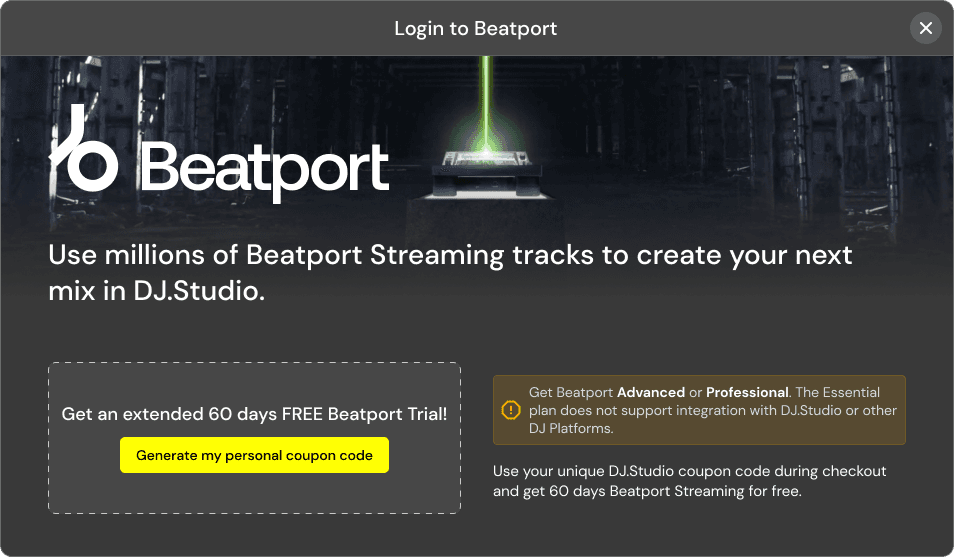The image size is (954, 557).
Task: Click the 60 days FREE Trial heading
Action: (x=254, y=414)
